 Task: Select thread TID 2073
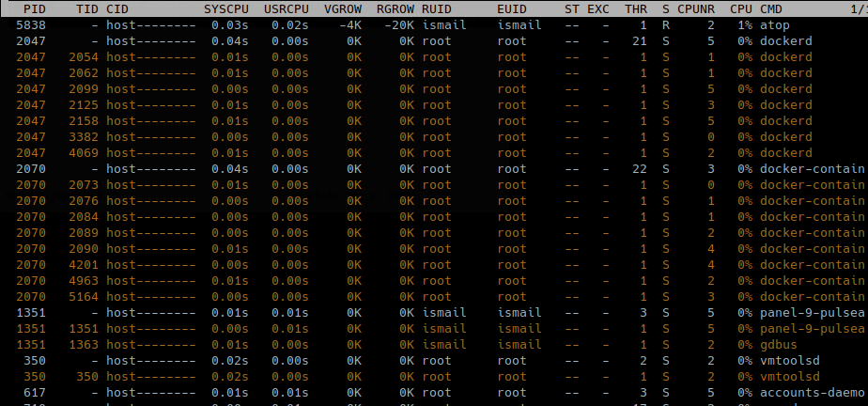click(x=83, y=185)
